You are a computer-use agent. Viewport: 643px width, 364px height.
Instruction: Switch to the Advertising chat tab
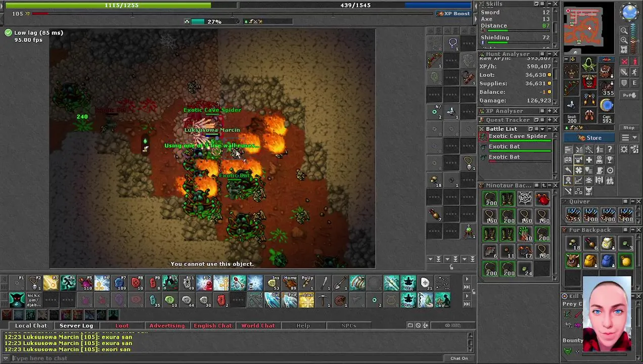point(167,326)
